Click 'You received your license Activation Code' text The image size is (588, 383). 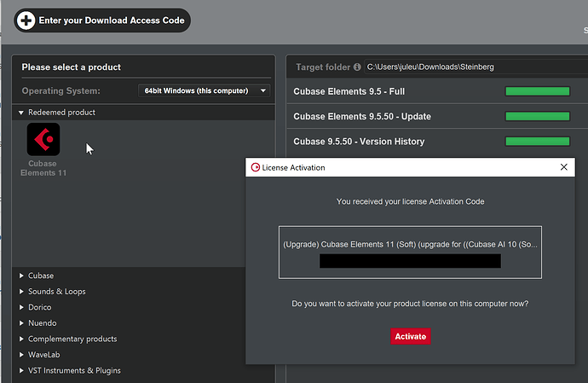tap(410, 201)
